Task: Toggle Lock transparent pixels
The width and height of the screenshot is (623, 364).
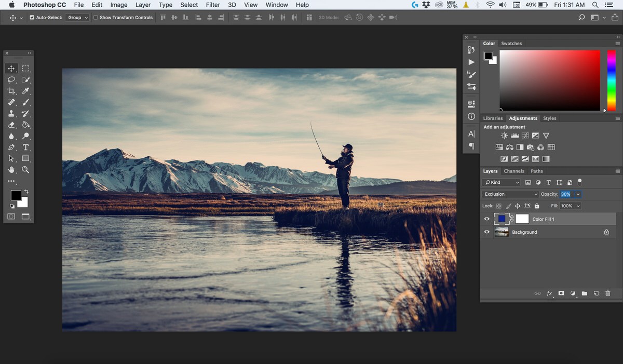Action: [x=499, y=206]
